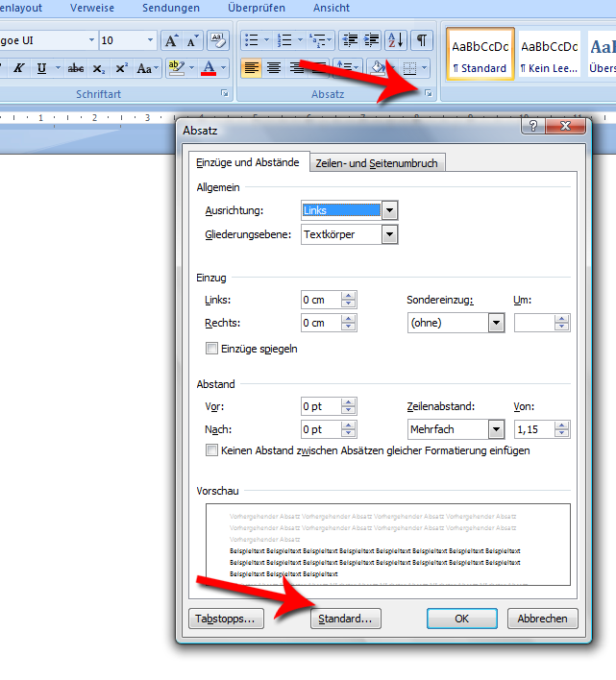Open the Gliederungsebene dropdown

click(x=389, y=234)
